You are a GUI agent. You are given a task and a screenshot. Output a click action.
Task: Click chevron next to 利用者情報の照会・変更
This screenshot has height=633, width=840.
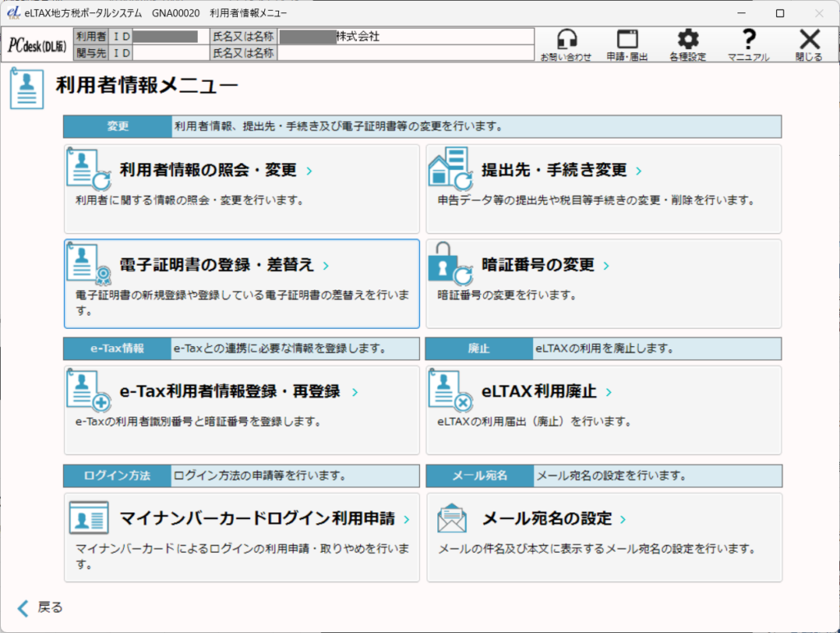coord(309,171)
